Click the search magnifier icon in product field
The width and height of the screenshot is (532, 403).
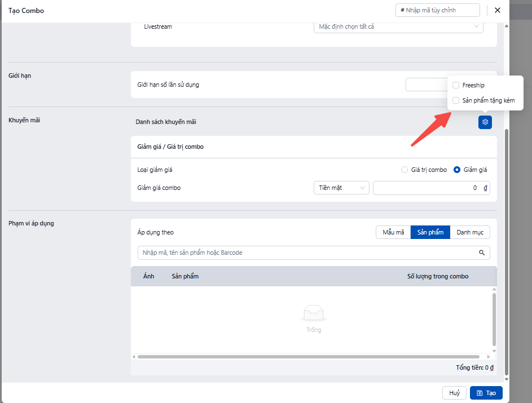tap(482, 253)
